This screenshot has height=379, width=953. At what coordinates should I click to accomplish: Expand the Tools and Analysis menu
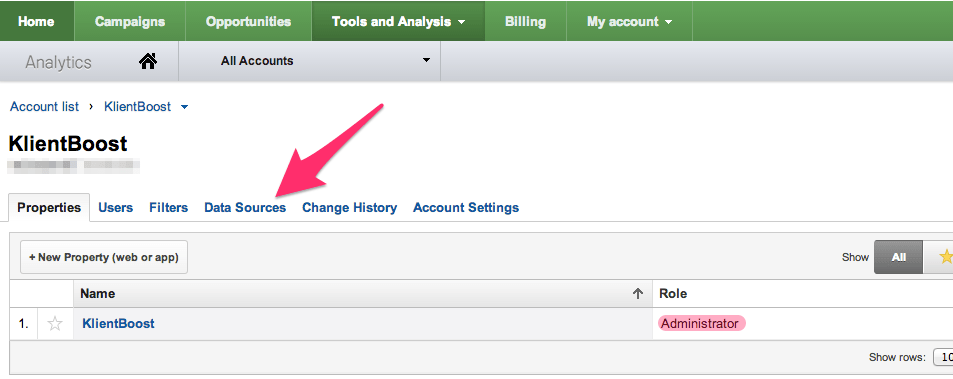(x=398, y=22)
